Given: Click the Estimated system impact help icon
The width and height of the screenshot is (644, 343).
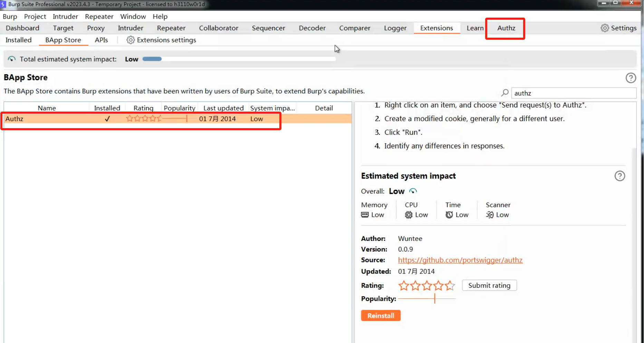Looking at the screenshot, I should pos(619,176).
